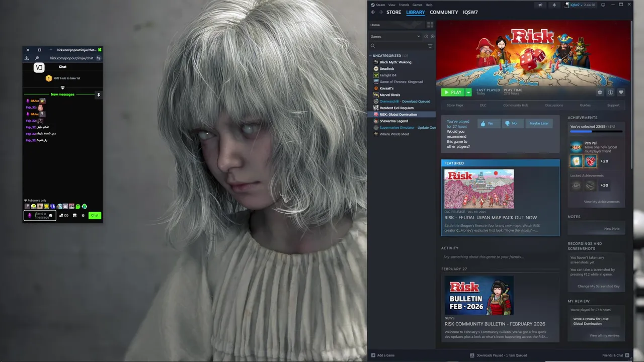The image size is (644, 362).
Task: Click magnifier zoom icon in Kick popout
Action: point(37,58)
